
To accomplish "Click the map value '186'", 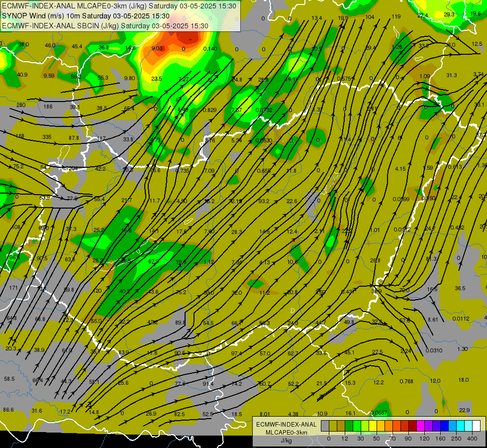I will (48, 107).
